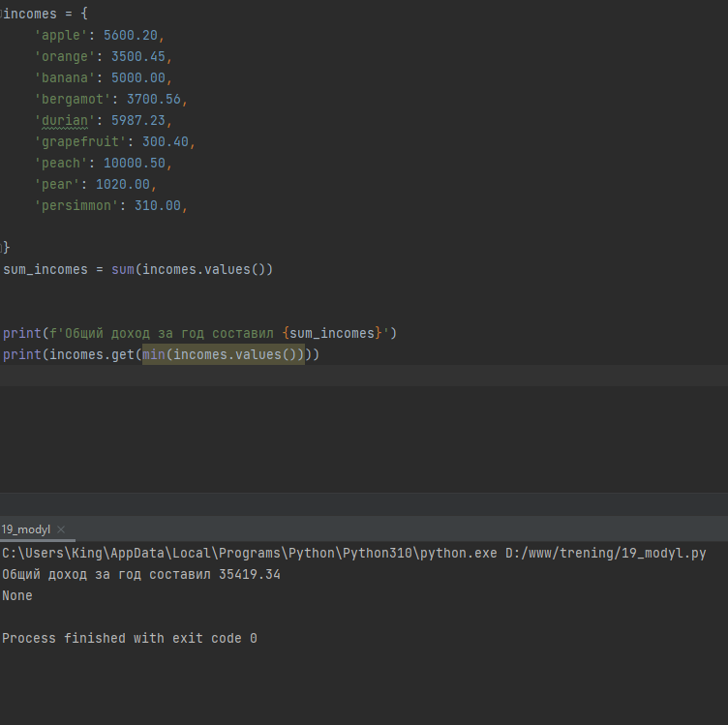Place cursor on sum_incomes variable assignment

[45, 270]
